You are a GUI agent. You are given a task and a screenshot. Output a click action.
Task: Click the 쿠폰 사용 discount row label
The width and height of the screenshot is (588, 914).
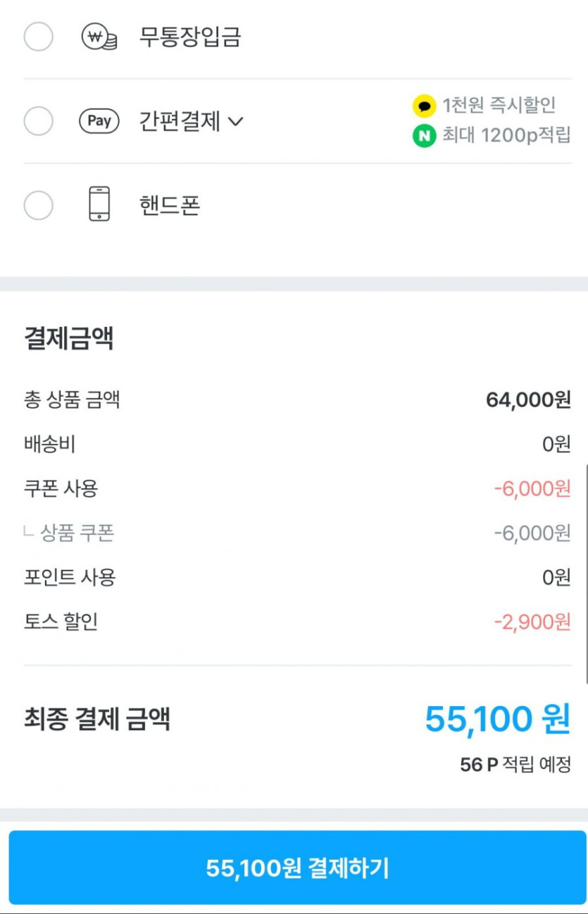61,488
